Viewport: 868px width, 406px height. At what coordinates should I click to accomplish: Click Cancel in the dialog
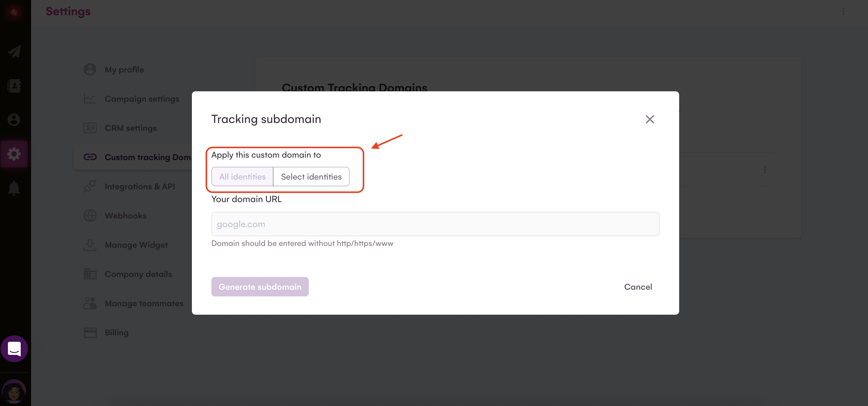(638, 286)
